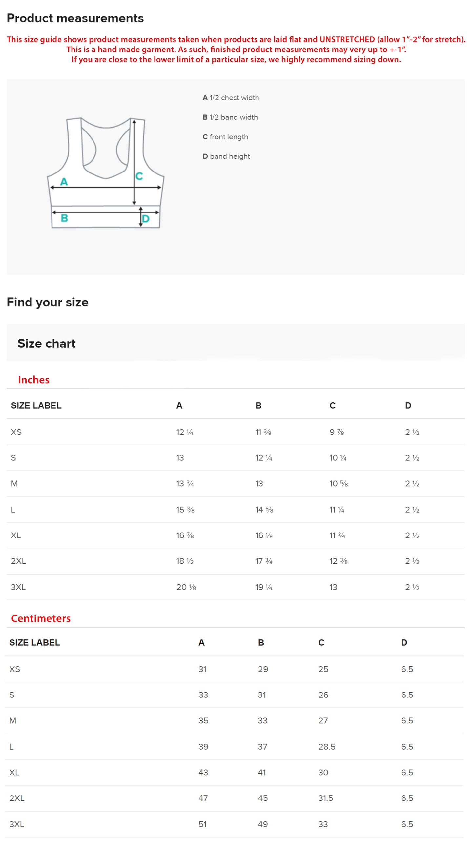Click the "D band height" legend entry
474x868 pixels.
pos(226,156)
